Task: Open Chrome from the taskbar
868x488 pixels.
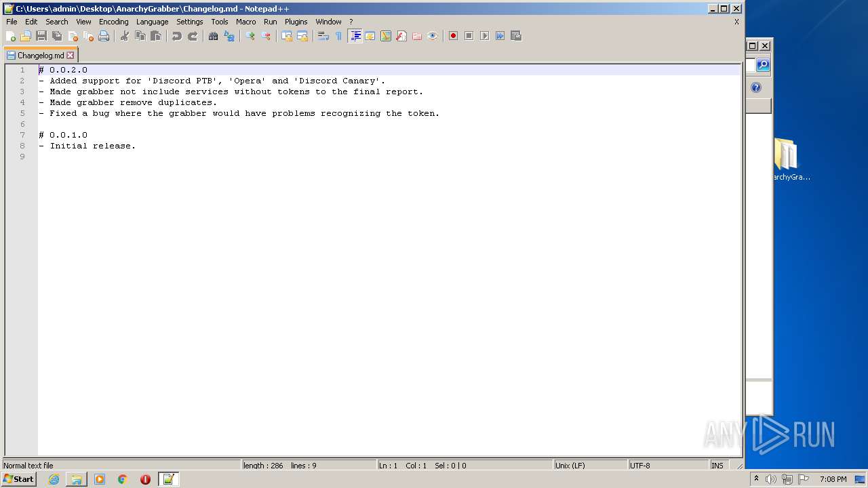Action: coord(123,479)
